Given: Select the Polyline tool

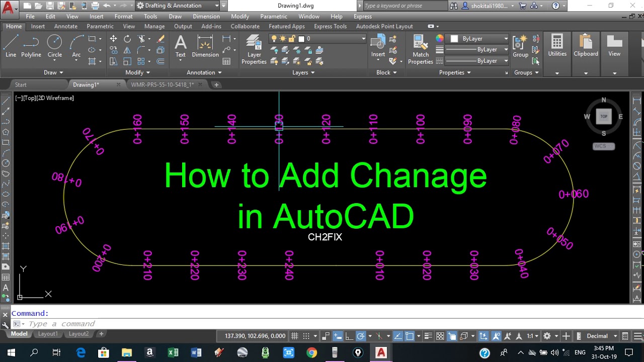Looking at the screenshot, I should point(31,46).
